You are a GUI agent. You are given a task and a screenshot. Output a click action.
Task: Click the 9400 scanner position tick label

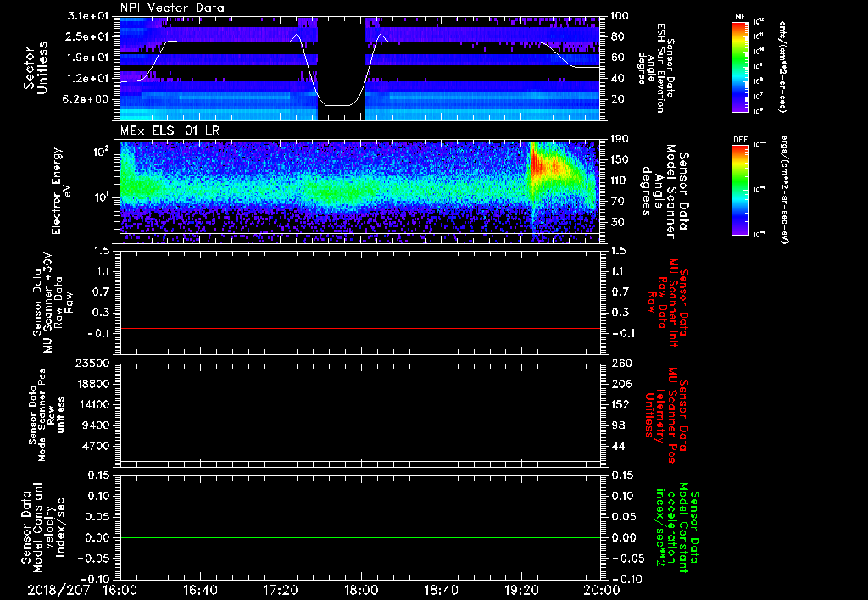(95, 425)
